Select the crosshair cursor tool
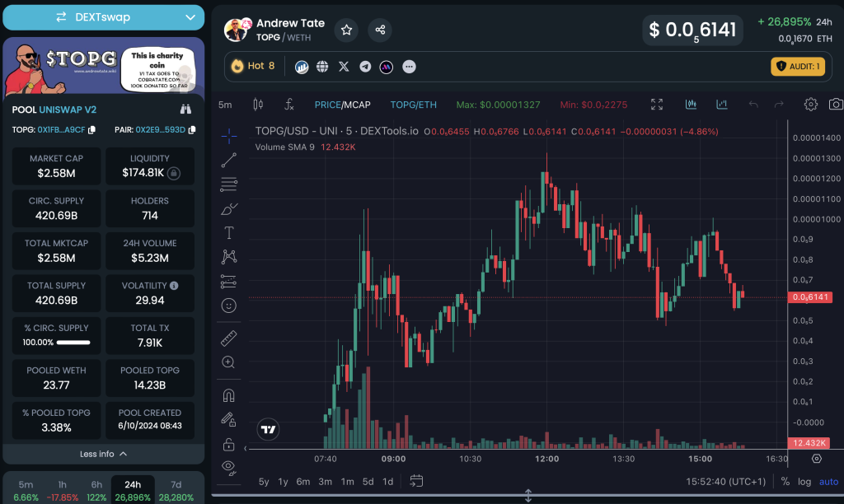The width and height of the screenshot is (844, 504). 229,136
